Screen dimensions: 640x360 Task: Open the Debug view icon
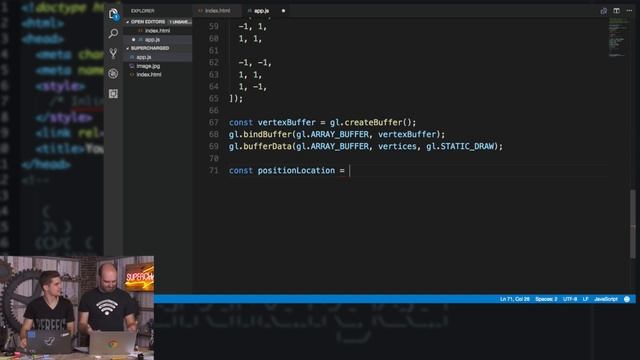pyautogui.click(x=113, y=73)
